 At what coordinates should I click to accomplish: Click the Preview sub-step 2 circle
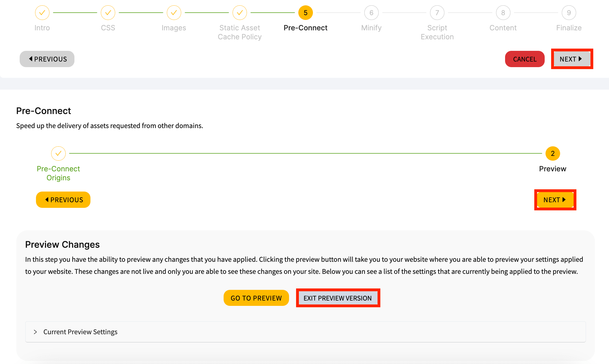point(553,153)
